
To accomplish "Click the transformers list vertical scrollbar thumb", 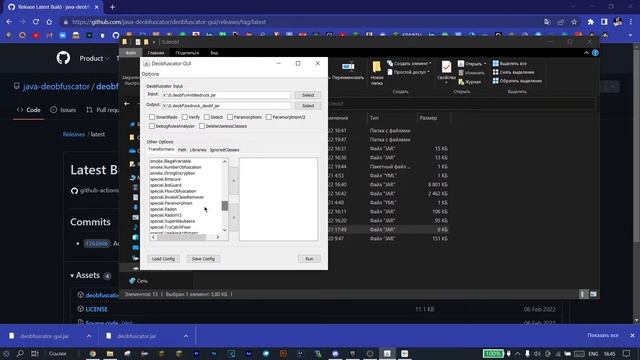I will click(x=225, y=206).
